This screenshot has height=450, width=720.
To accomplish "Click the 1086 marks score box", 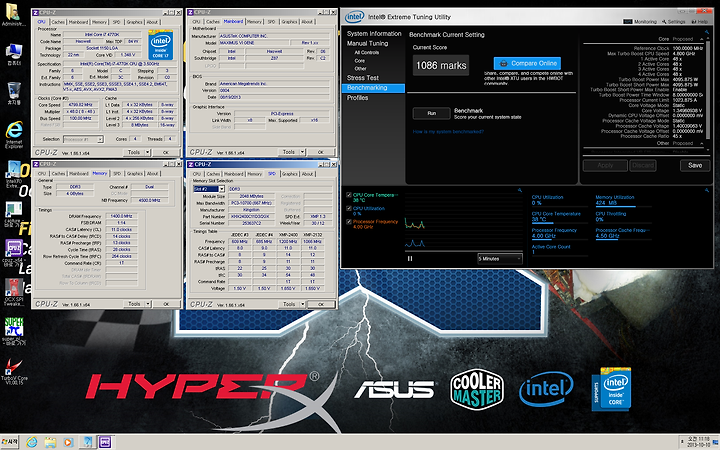I will click(441, 65).
